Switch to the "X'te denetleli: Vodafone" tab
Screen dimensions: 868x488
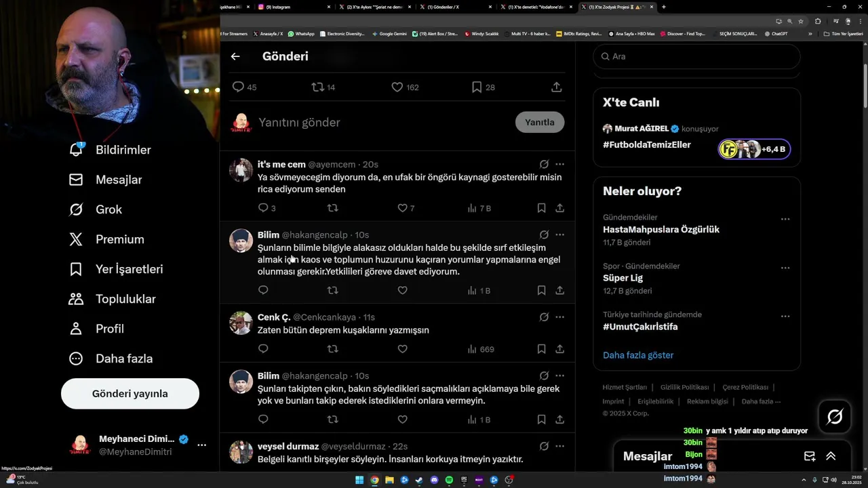(x=536, y=7)
